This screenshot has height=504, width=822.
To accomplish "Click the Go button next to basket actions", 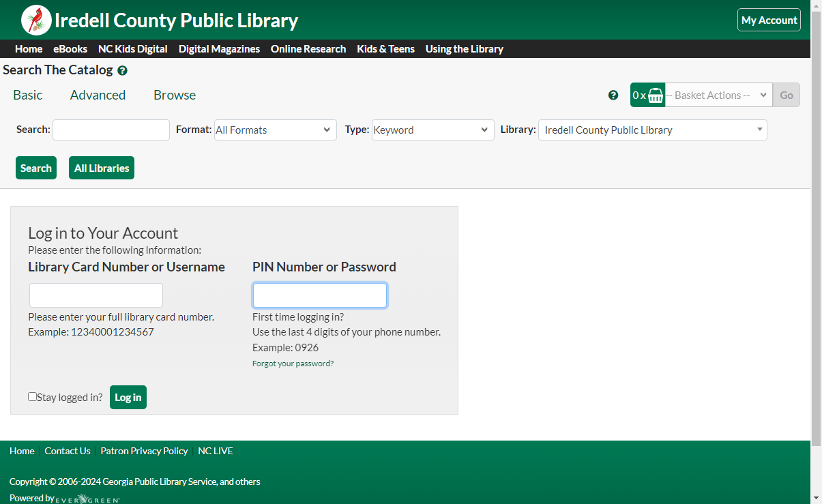I will click(787, 95).
